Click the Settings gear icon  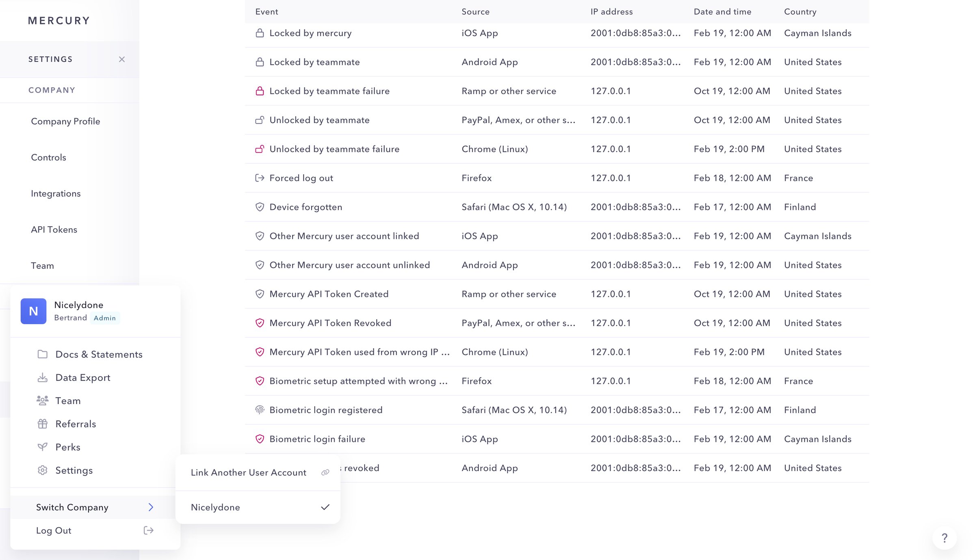[x=42, y=470]
